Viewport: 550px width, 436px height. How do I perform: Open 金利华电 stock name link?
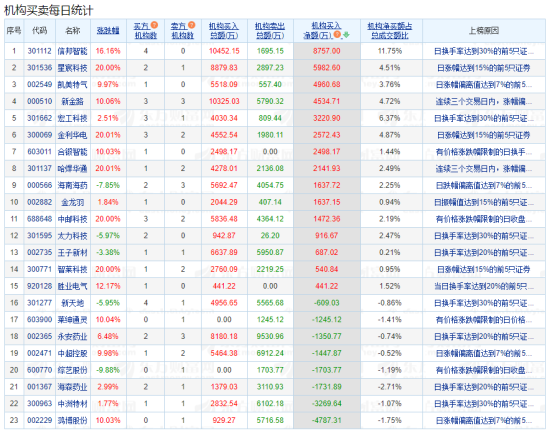[73, 135]
